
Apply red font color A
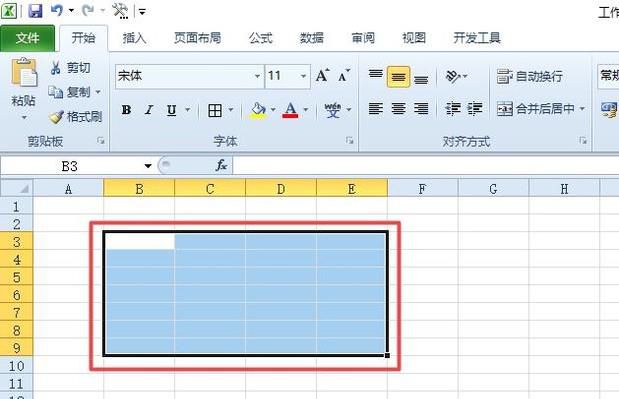(291, 110)
